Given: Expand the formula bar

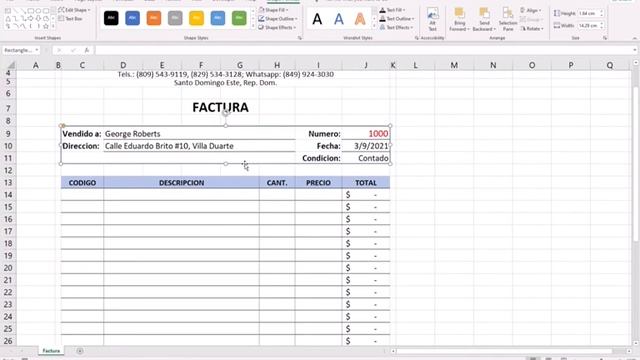Looking at the screenshot, I should 635,50.
